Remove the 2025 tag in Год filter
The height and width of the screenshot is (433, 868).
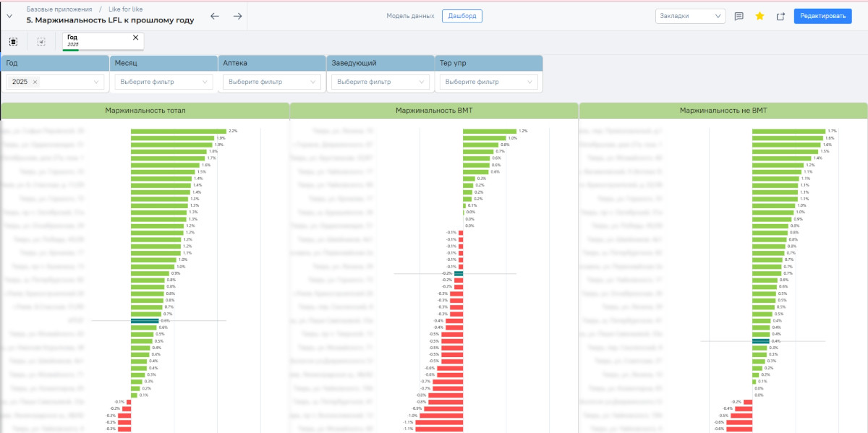pyautogui.click(x=35, y=82)
